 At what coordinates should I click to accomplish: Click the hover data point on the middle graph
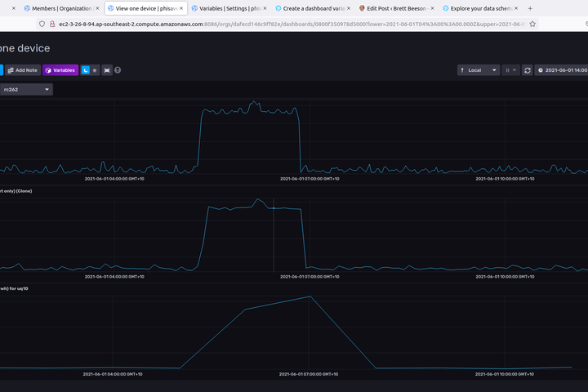[x=274, y=207]
